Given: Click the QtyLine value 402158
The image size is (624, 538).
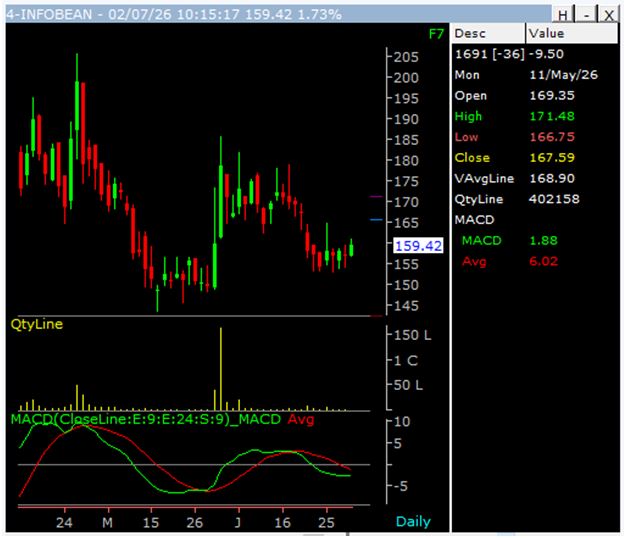Looking at the screenshot, I should (x=554, y=199).
